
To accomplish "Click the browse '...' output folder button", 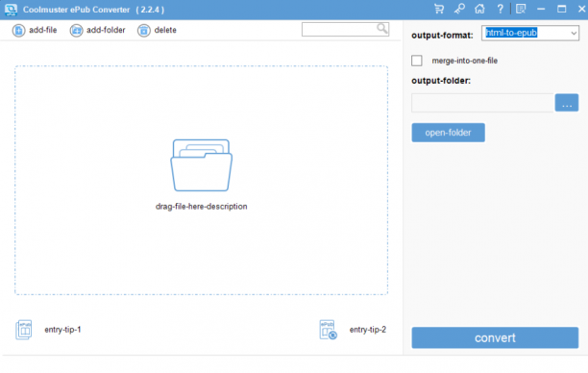I will [567, 103].
